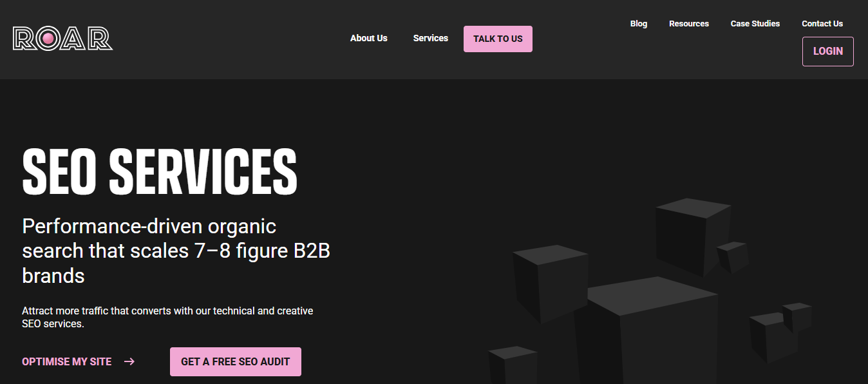
Task: Open the About Us menu
Action: pyautogui.click(x=369, y=39)
